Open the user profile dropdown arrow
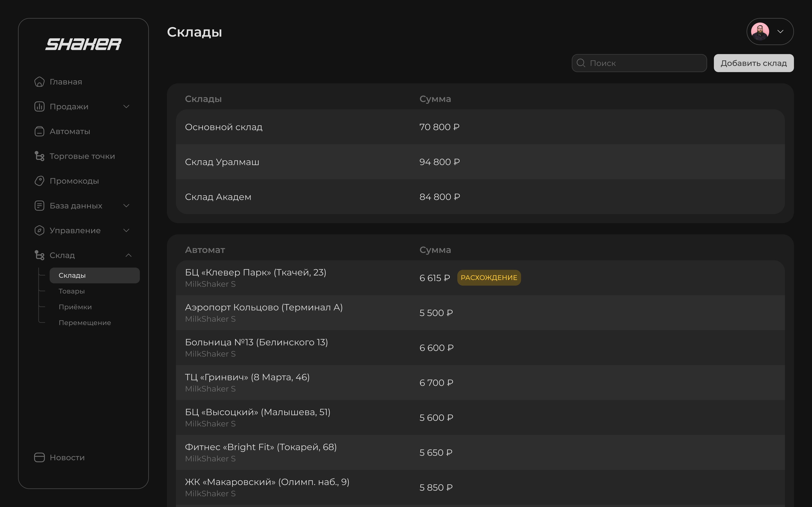 (780, 32)
